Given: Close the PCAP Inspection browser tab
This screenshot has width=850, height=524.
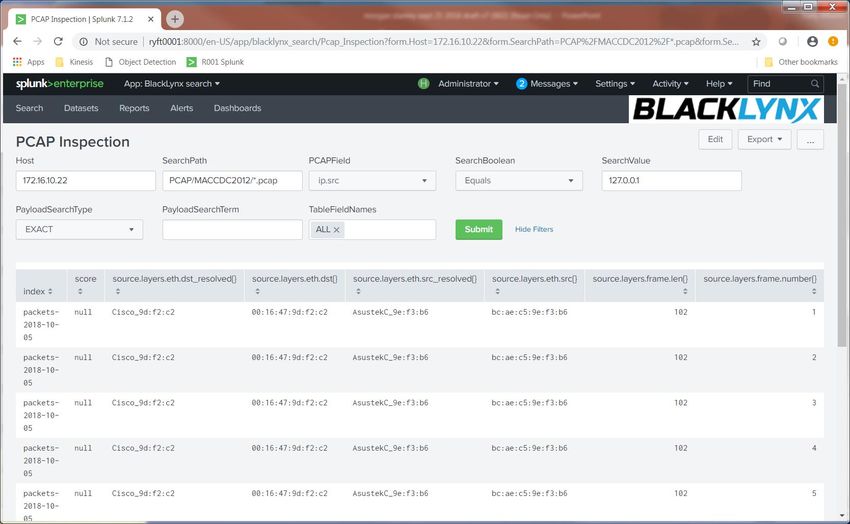Looking at the screenshot, I should coord(151,19).
